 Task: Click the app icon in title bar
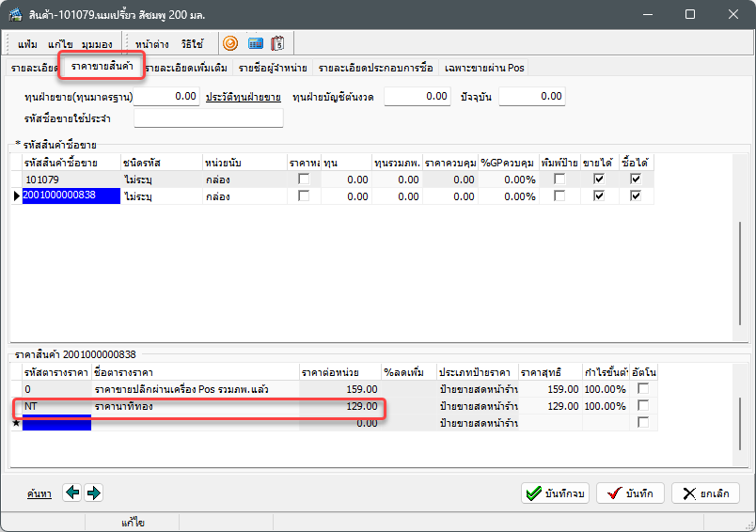coord(16,15)
